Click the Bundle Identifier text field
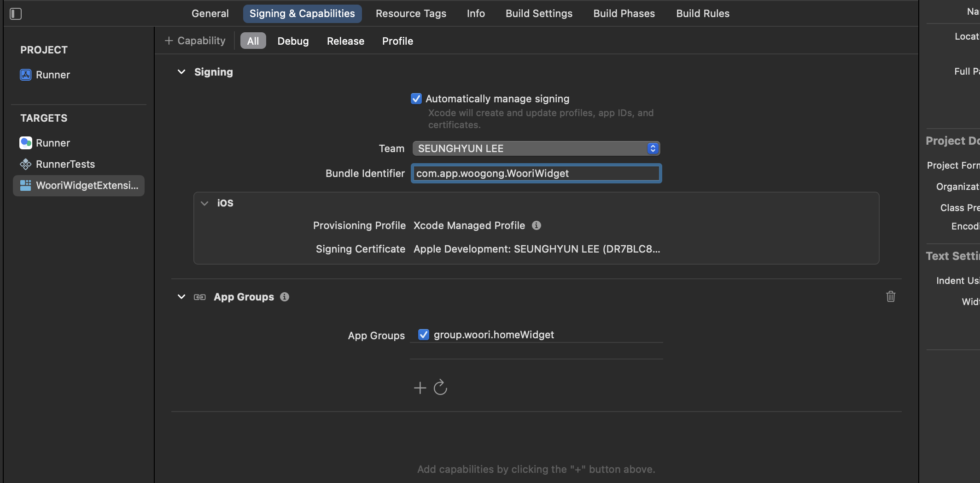The image size is (980, 483). tap(536, 173)
